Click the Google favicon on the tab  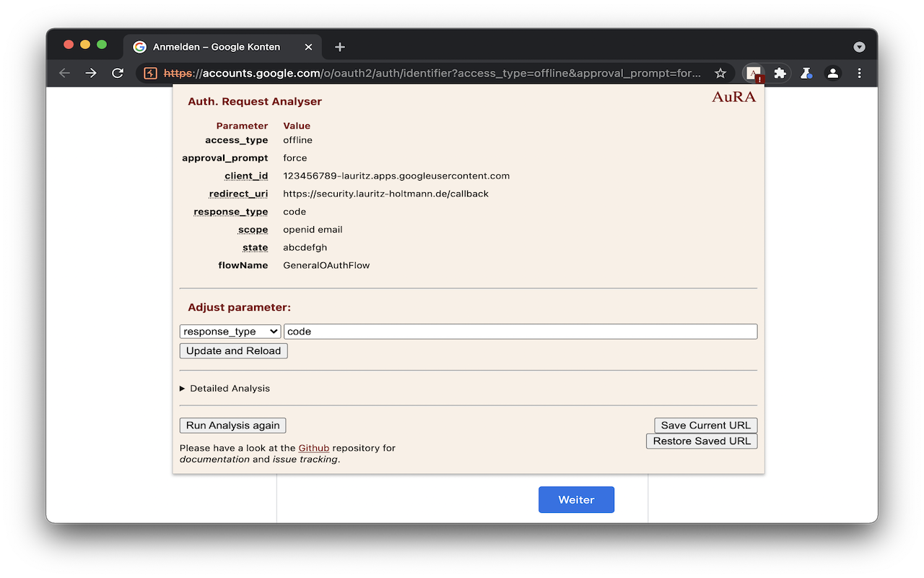(x=140, y=47)
